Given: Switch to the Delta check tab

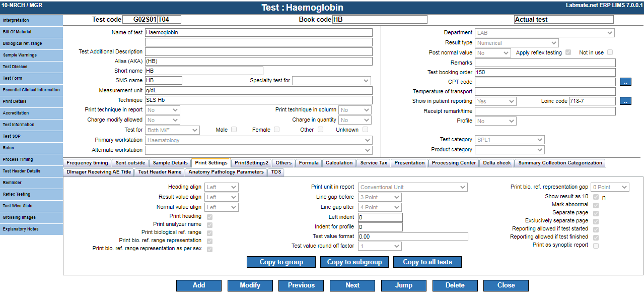Looking at the screenshot, I should click(x=497, y=163).
